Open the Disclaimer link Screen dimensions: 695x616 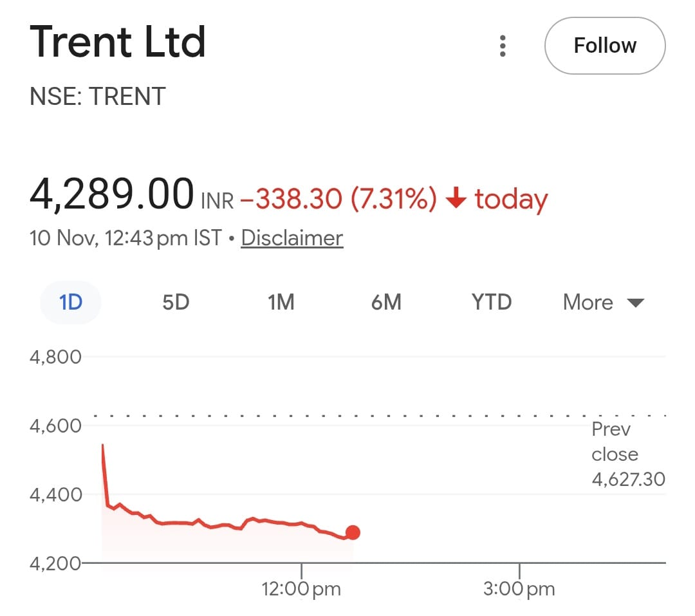pyautogui.click(x=292, y=238)
